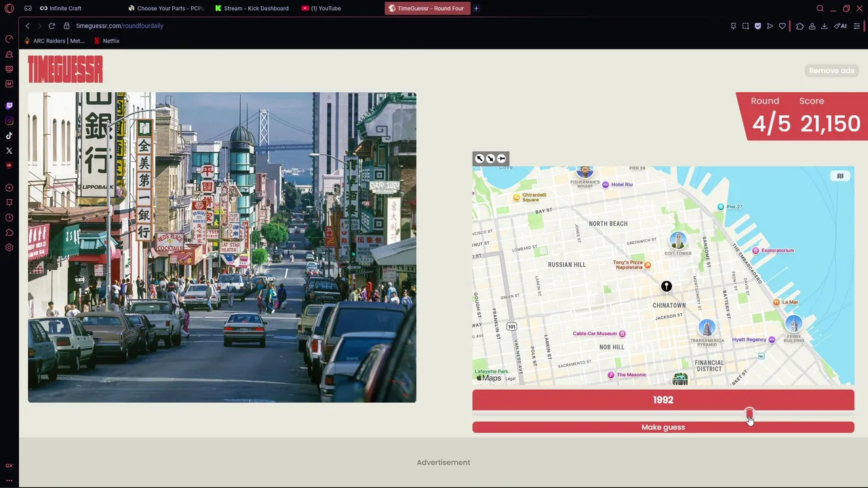Click the year slider handle
The width and height of the screenshot is (868, 488).
(x=749, y=413)
